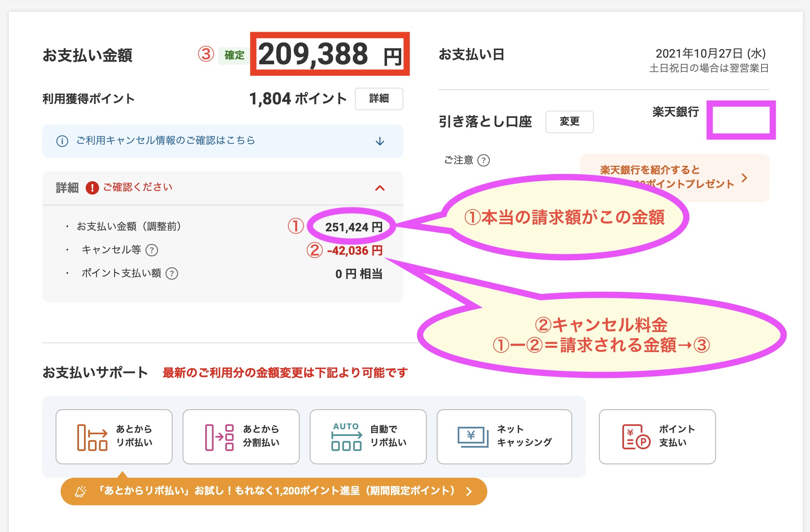Click the AUTO revolving payment icon
Viewport: 810px width, 532px height.
tap(346, 436)
